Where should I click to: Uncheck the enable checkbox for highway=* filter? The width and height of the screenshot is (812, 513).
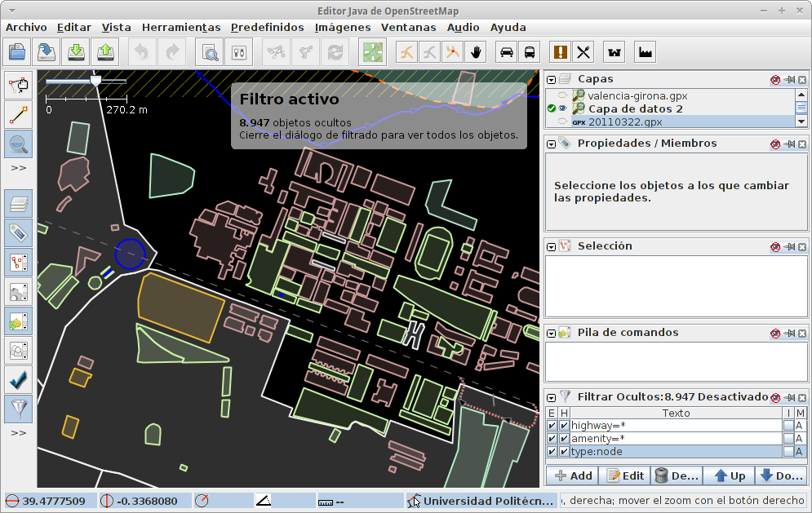coord(552,426)
